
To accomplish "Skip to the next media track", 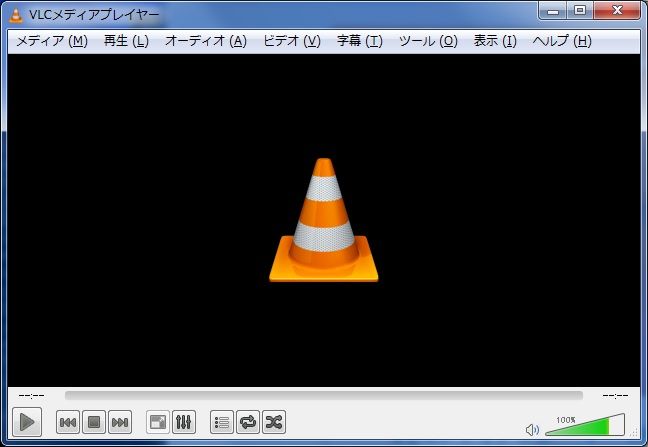I will coord(120,422).
